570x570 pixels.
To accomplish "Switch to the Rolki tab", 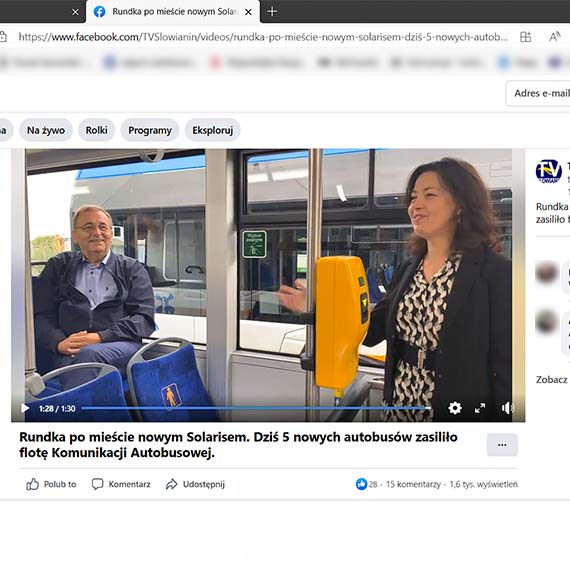I will click(x=96, y=130).
